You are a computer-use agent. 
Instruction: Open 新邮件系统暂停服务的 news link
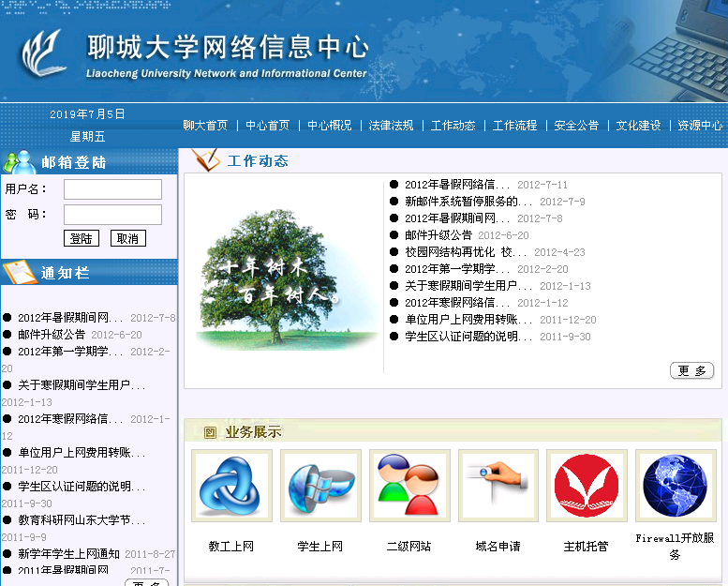pyautogui.click(x=468, y=202)
